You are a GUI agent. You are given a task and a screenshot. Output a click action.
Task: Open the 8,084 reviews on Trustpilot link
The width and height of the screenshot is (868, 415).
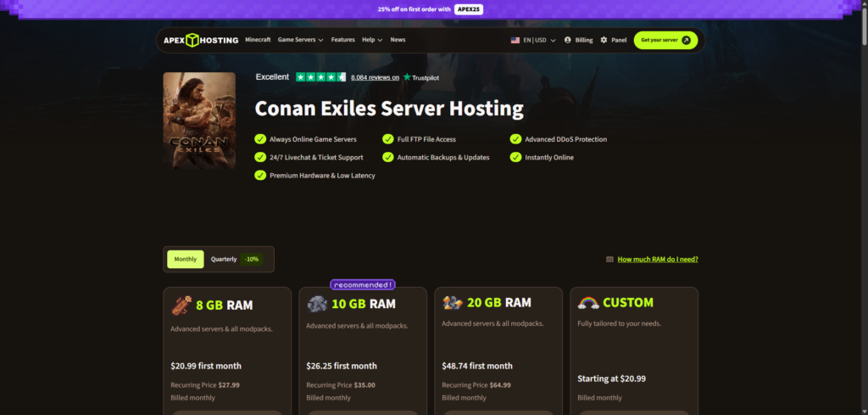375,77
